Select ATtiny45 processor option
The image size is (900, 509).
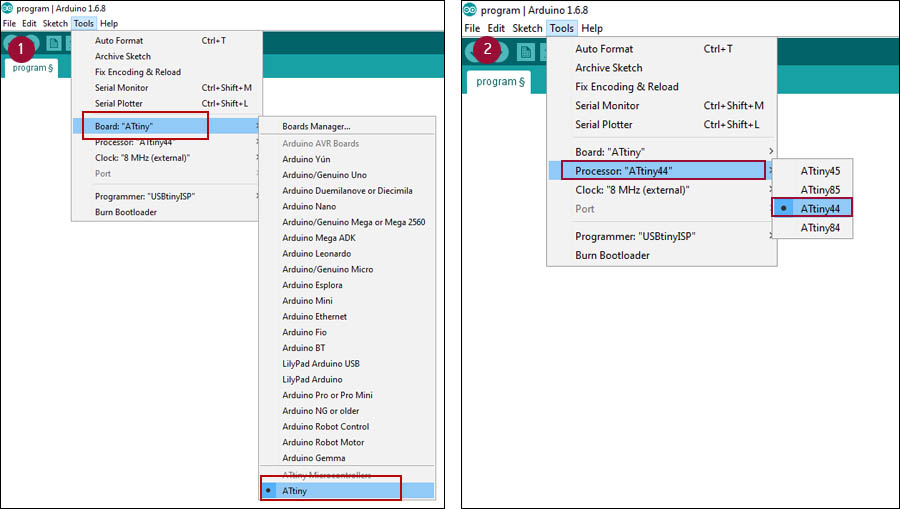812,171
